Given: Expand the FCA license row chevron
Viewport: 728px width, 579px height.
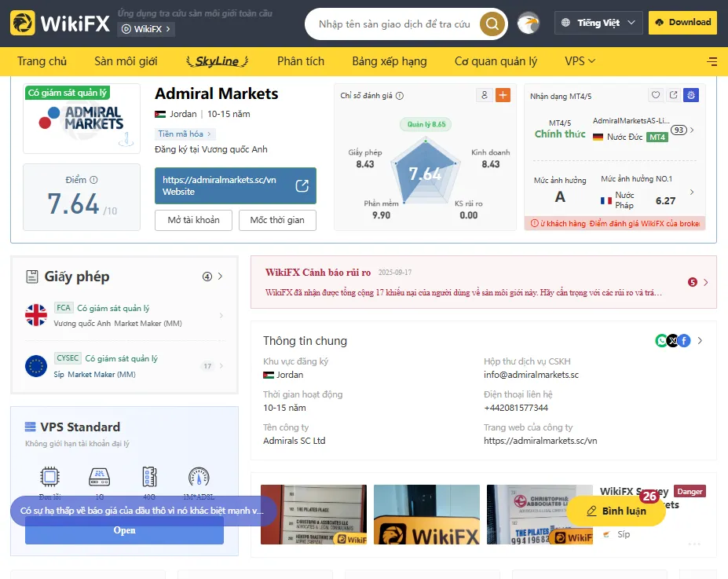Looking at the screenshot, I should 221,316.
